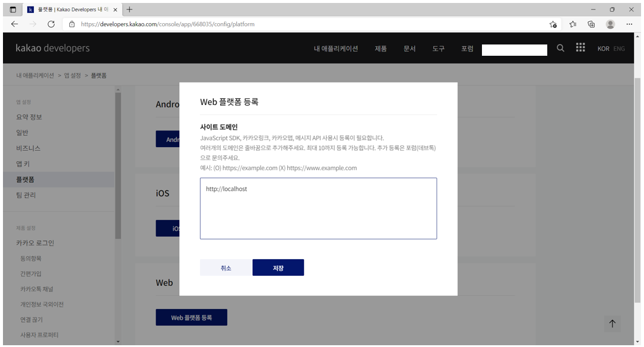
Task: Add page to favorites star icon
Action: tap(553, 24)
